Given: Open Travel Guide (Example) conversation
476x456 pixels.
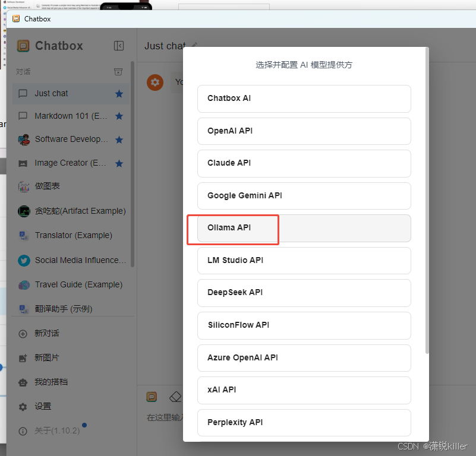Looking at the screenshot, I should click(x=71, y=284).
